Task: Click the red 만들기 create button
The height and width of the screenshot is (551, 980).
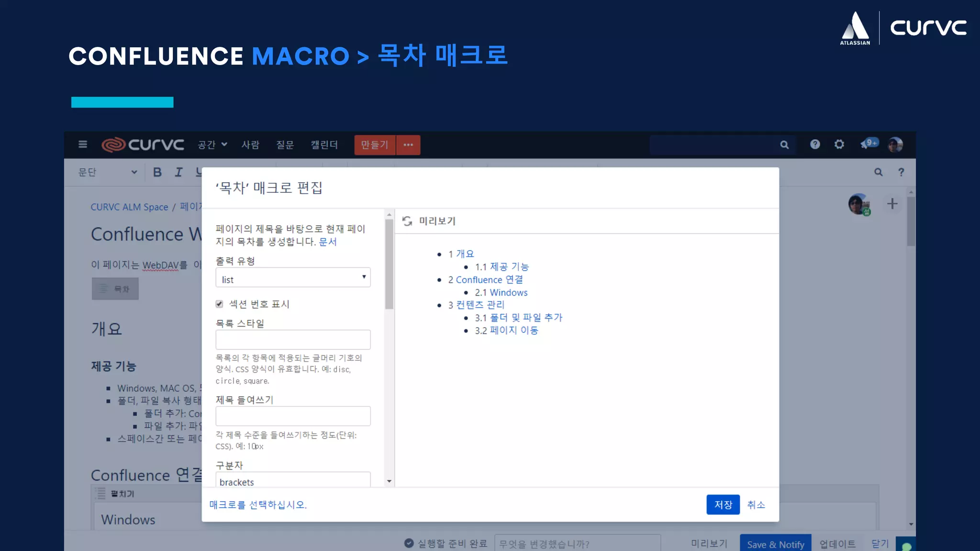Action: pyautogui.click(x=375, y=145)
